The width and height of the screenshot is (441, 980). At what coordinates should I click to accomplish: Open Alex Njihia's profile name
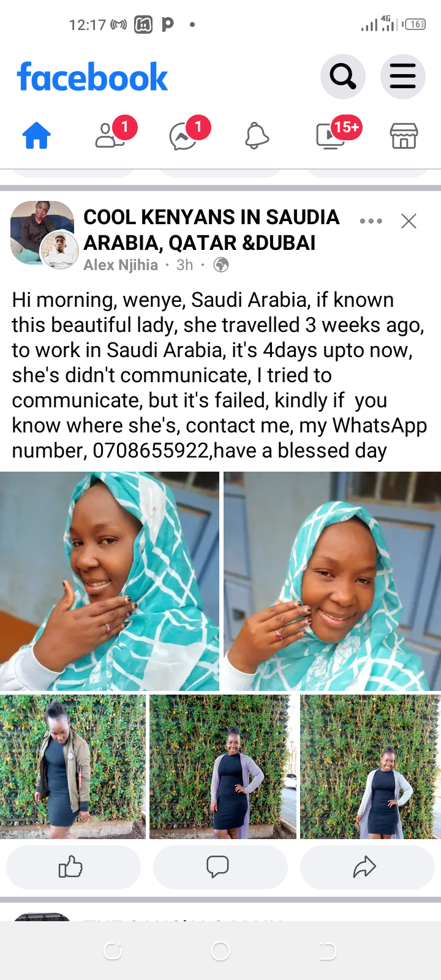[x=121, y=265]
